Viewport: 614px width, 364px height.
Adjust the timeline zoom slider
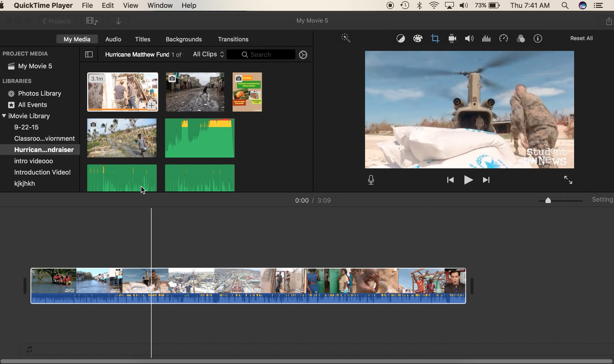548,200
